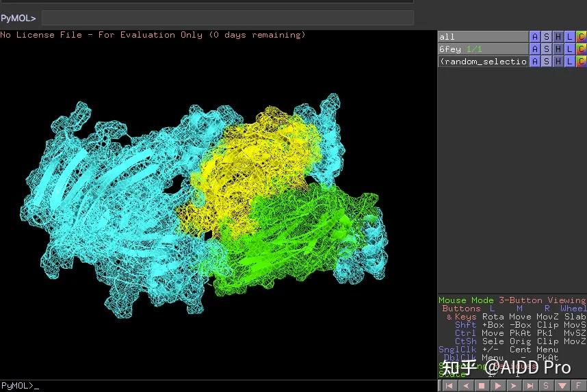The height and width of the screenshot is (392, 587).
Task: Open Action menu for 6fey object
Action: tap(534, 49)
